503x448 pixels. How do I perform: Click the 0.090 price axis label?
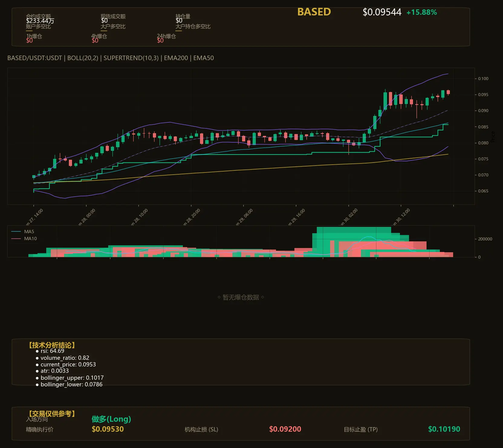point(483,111)
